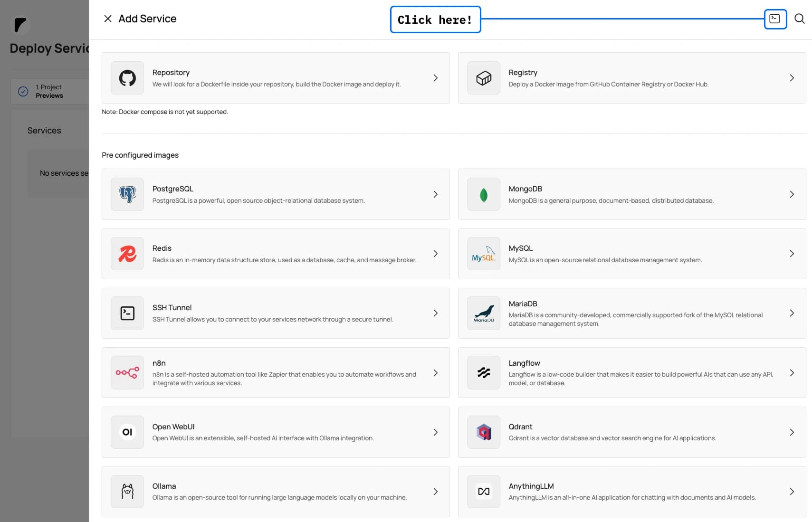
Task: Click the GitHub Repository icon
Action: [127, 78]
